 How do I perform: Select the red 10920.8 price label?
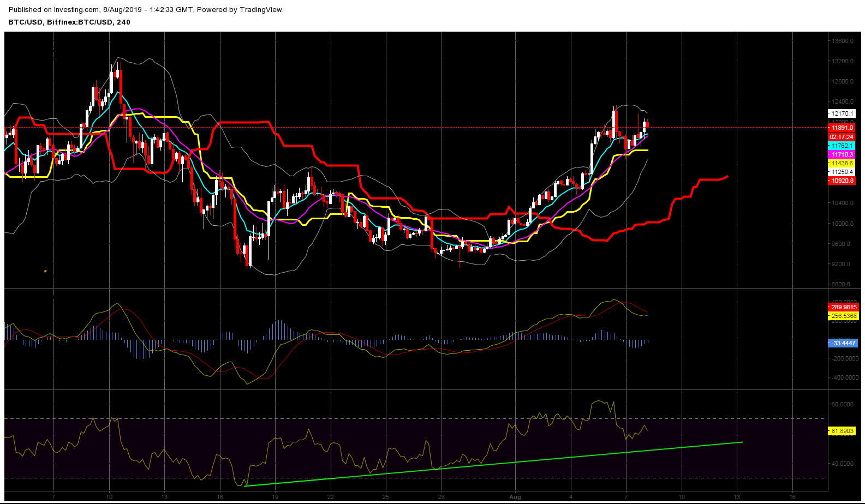(842, 181)
